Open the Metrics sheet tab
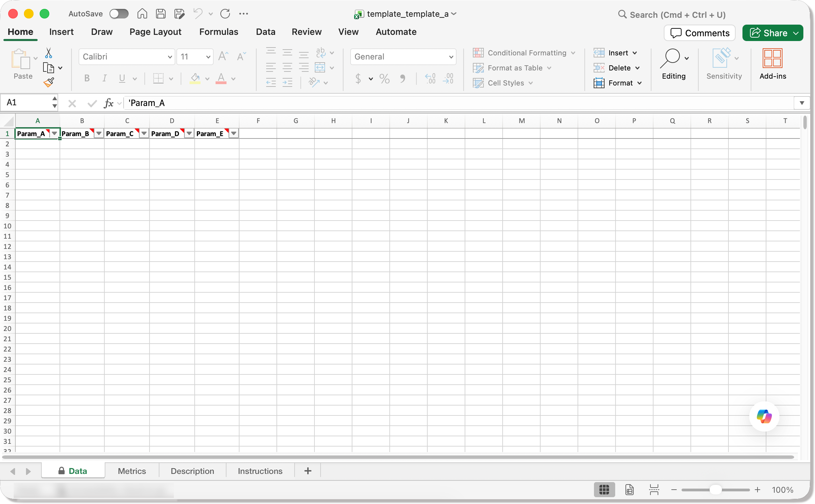Viewport: 815px width, 504px height. pos(132,471)
